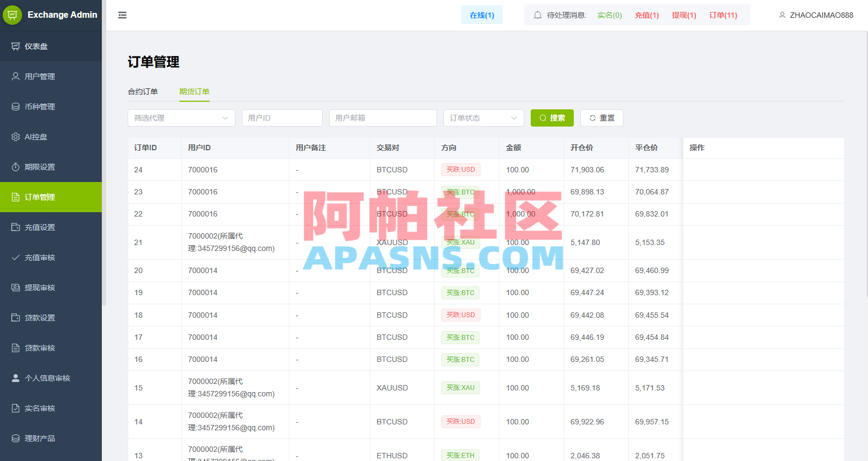Select the 期货订单 tab
The height and width of the screenshot is (461, 868).
pyautogui.click(x=195, y=92)
